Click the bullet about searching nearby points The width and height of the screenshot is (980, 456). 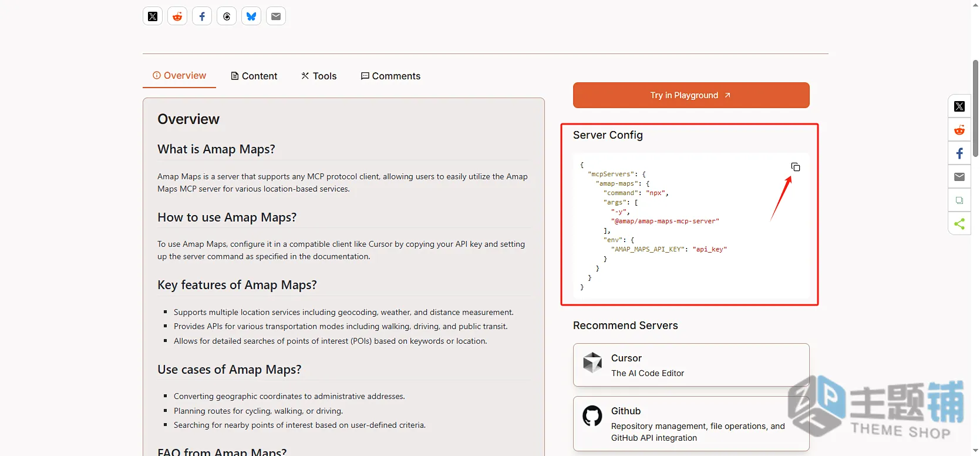(299, 425)
